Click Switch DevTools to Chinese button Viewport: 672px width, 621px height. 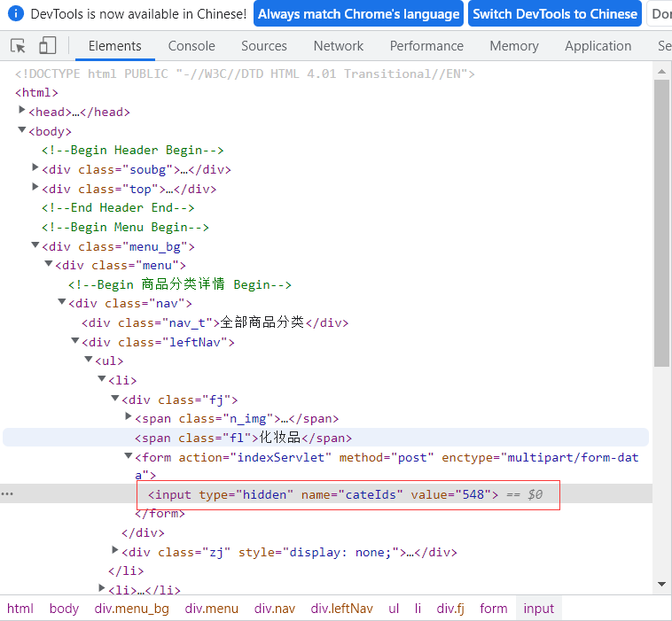[555, 14]
